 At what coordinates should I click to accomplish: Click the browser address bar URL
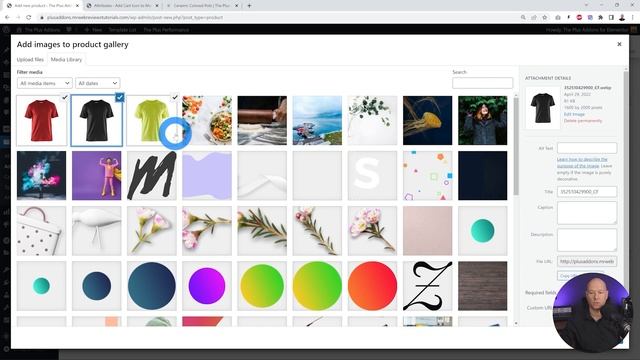[135, 18]
